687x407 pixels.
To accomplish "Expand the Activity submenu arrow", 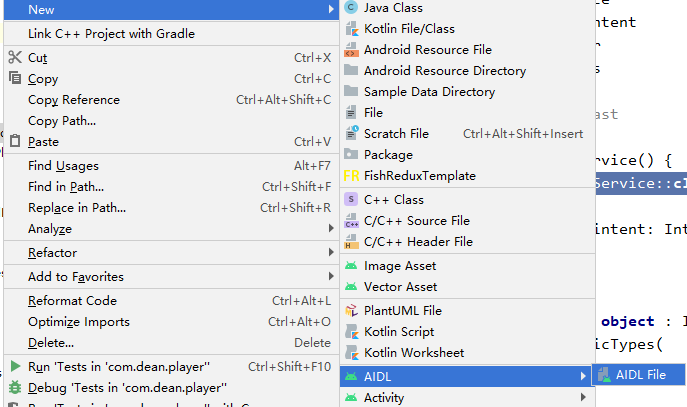I will tap(583, 397).
